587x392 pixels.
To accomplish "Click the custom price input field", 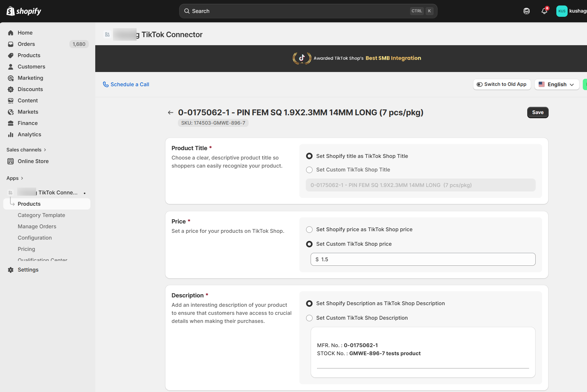I will [x=423, y=259].
